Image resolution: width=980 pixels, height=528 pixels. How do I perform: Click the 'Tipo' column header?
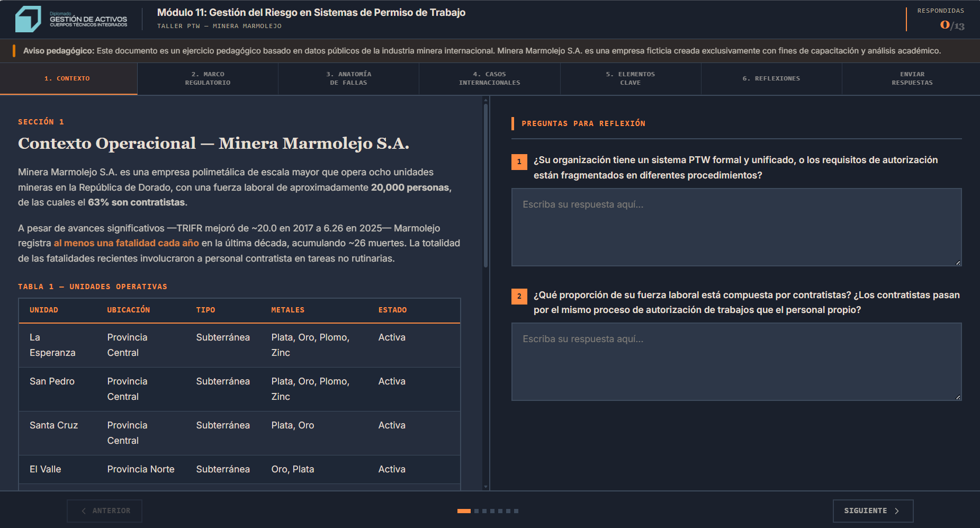205,310
